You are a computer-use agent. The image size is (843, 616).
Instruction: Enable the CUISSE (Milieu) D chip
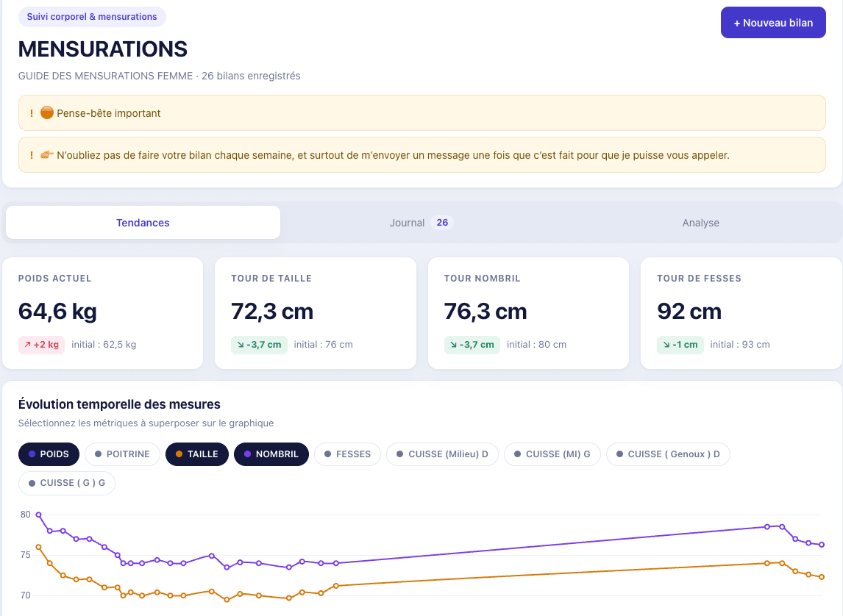[443, 454]
